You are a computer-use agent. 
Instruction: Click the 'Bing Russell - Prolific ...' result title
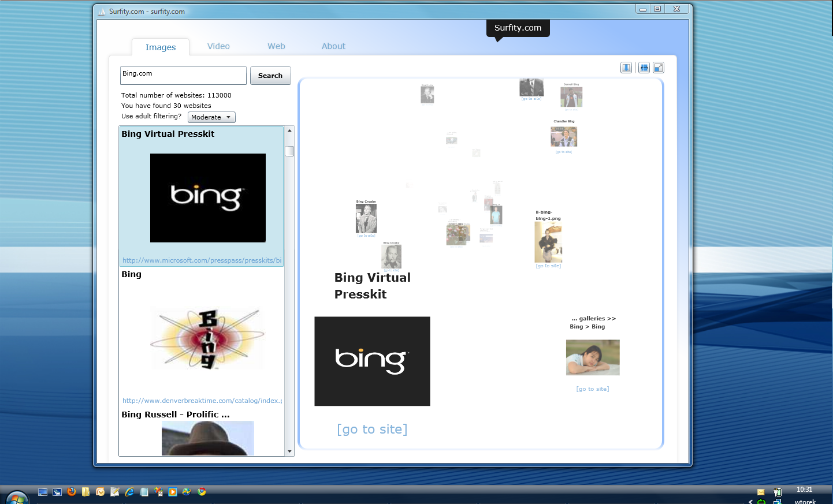click(176, 415)
